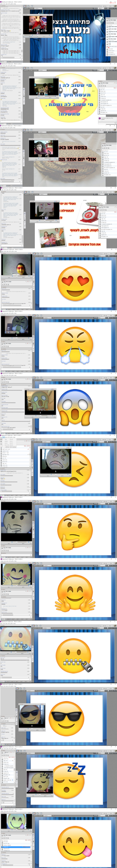Viewport: 117px width, 868px height.
Task: Click the tongue-out winking emoji on the slide
Action: point(75,841)
